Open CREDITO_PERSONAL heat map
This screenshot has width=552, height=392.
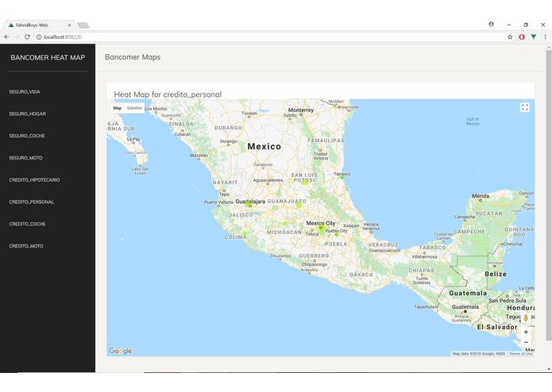(32, 202)
